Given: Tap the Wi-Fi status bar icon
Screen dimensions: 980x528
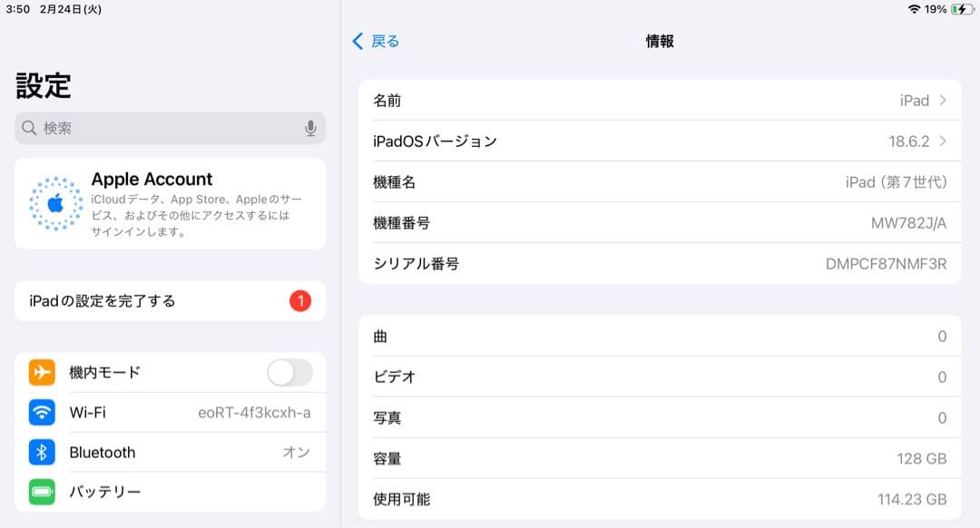Looking at the screenshot, I should [x=914, y=9].
